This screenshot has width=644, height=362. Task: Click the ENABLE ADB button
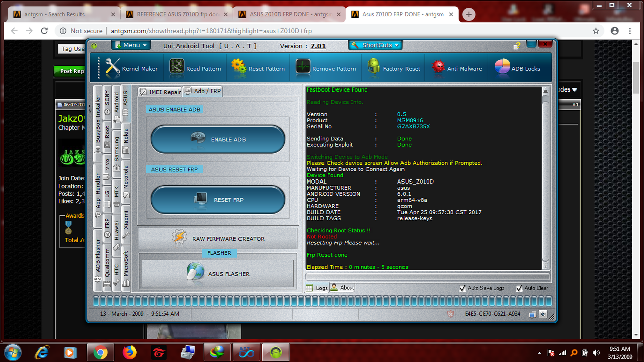(218, 139)
